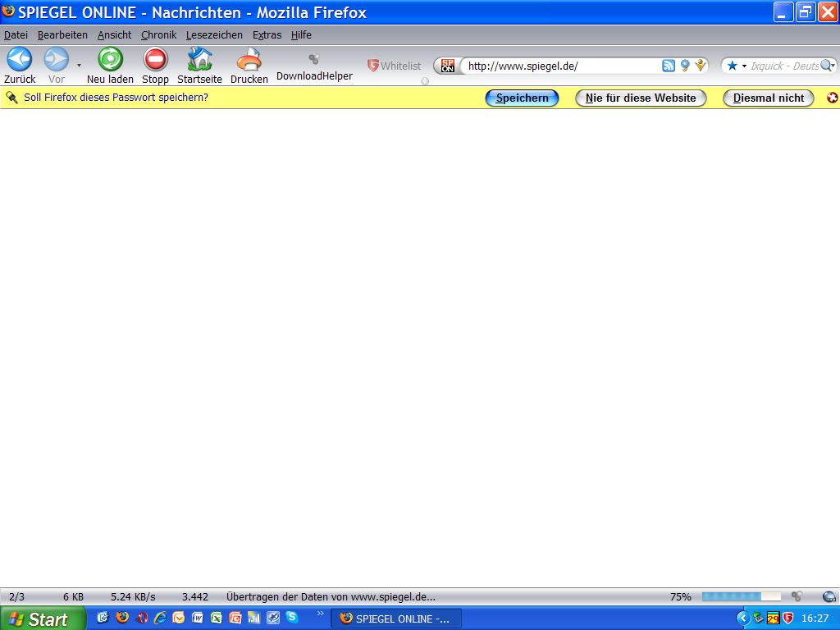Click the 3.442 status bar value
This screenshot has width=840, height=630.
[x=195, y=597]
